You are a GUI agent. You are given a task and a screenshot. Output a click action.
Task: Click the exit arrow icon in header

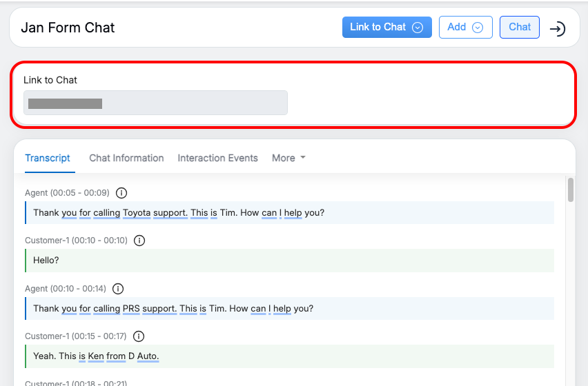(x=557, y=28)
